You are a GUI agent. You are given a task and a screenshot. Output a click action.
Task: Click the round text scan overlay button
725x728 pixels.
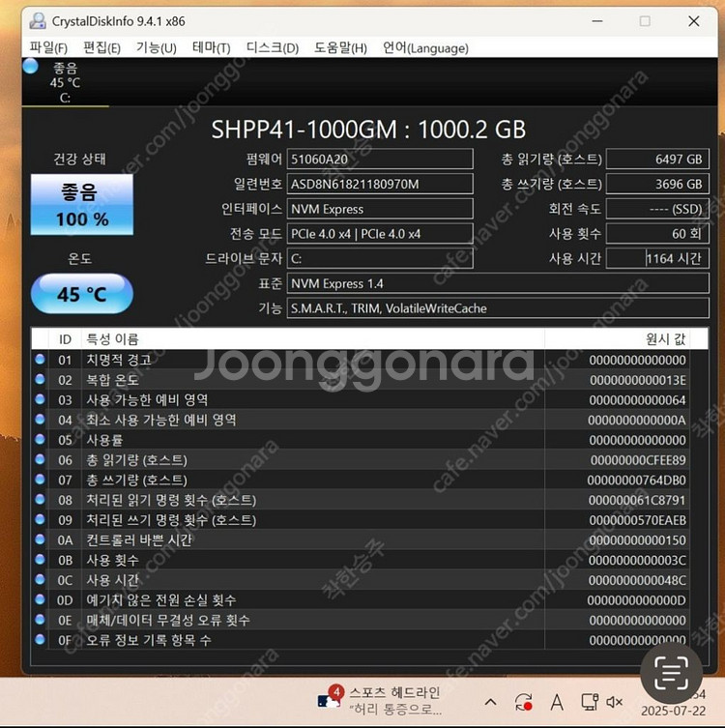pyautogui.click(x=671, y=673)
